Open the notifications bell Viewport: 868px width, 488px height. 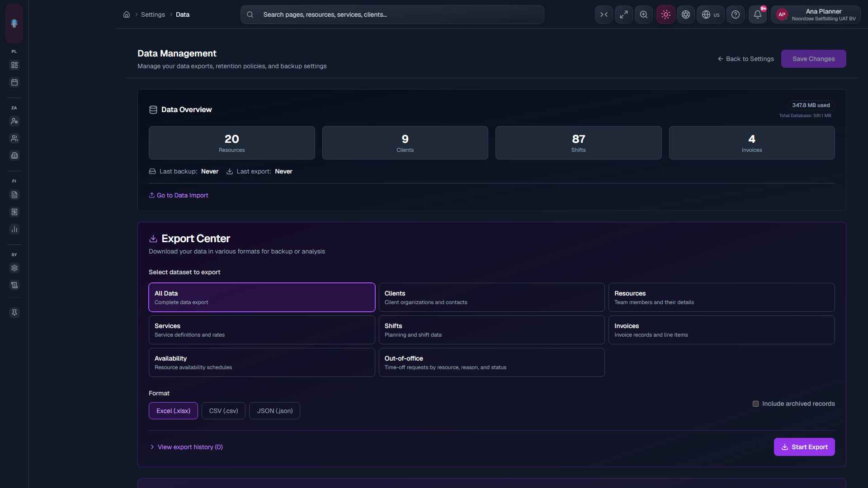(758, 14)
